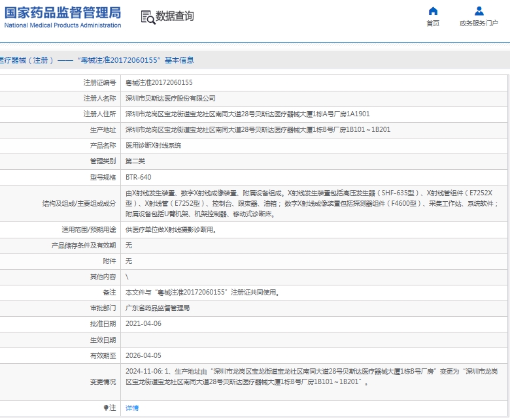510x420 pixels.
Task: Click the 基本信息 breadcrumb heading
Action: 179,60
